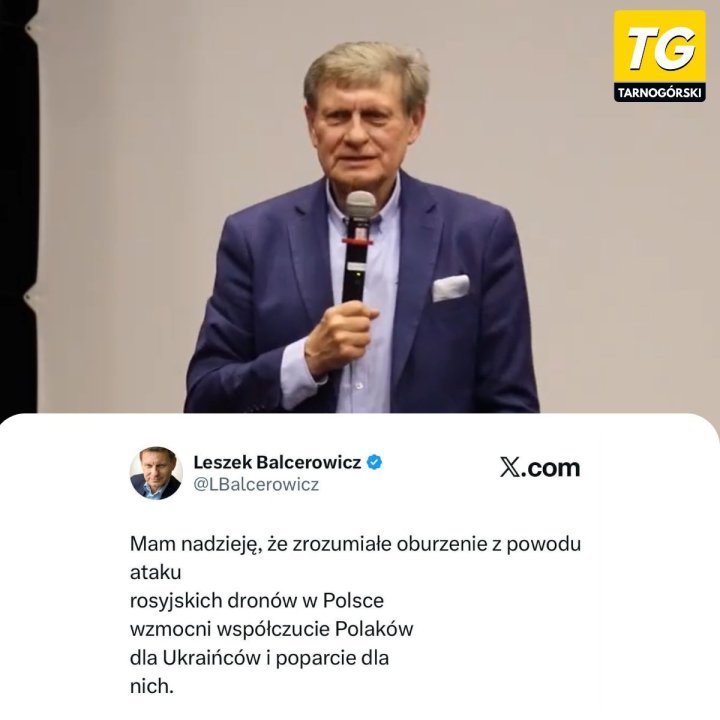Click the red band on the microphone
Screen dimensions: 720x720
357,241
